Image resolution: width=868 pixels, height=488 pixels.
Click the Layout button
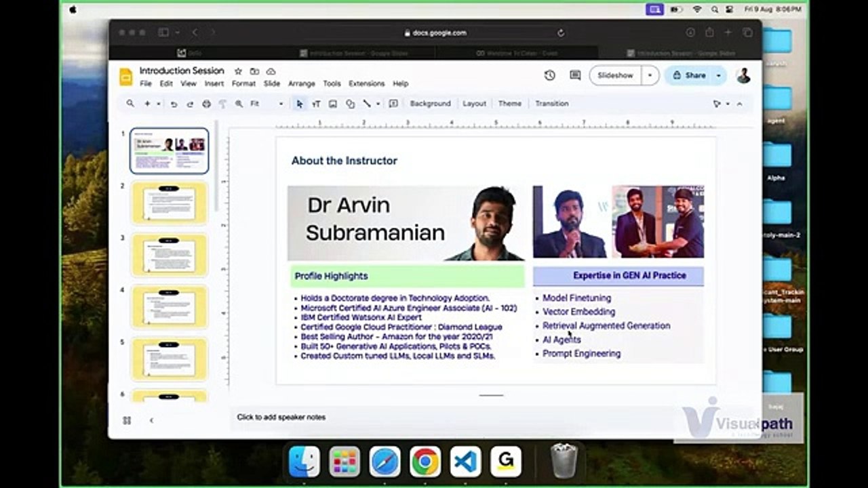coord(474,104)
